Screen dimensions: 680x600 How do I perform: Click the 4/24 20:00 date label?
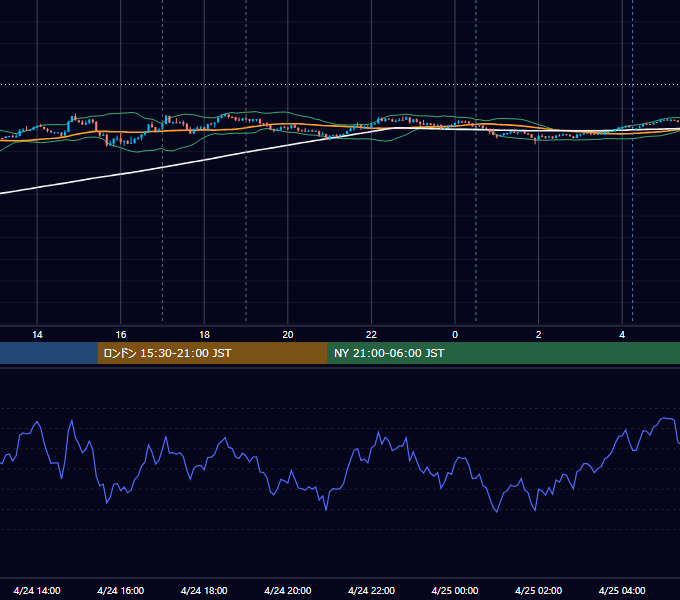pos(288,590)
